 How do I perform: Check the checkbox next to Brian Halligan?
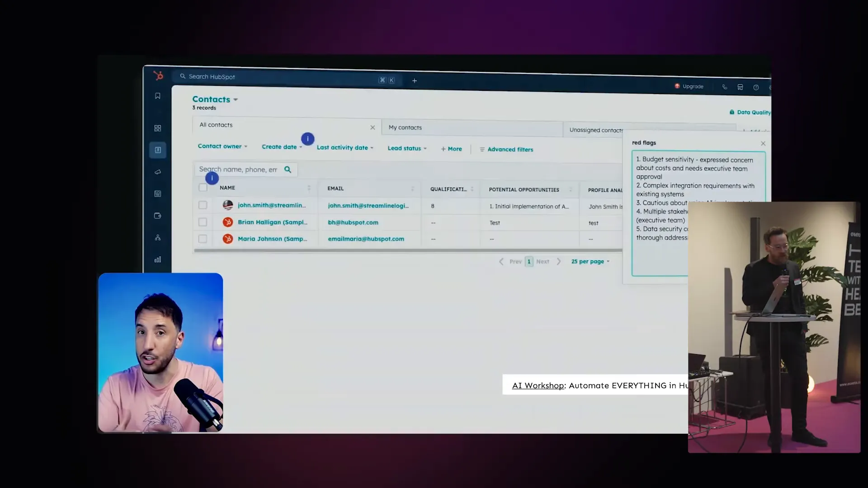coord(203,222)
